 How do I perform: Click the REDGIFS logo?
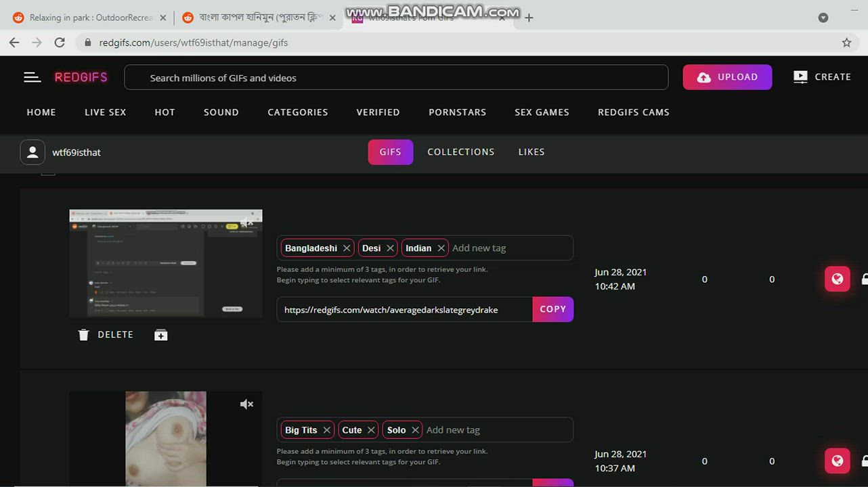[81, 77]
